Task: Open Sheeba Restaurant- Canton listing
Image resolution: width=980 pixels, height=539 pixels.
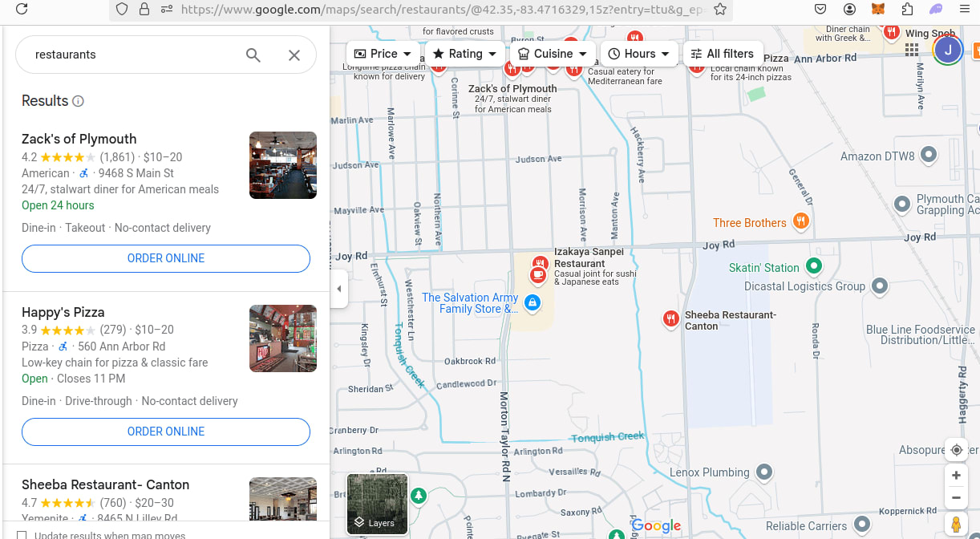Action: [105, 484]
